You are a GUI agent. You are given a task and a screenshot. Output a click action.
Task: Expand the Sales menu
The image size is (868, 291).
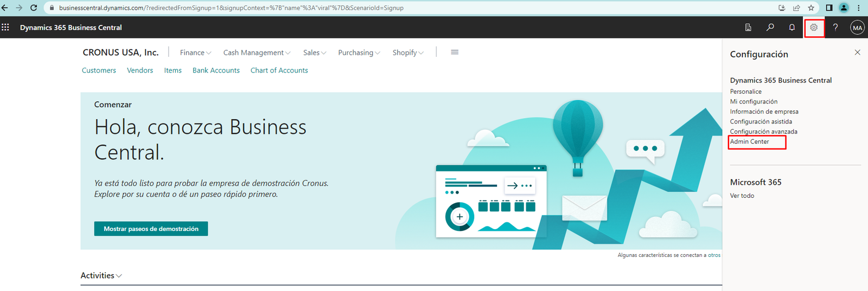315,53
